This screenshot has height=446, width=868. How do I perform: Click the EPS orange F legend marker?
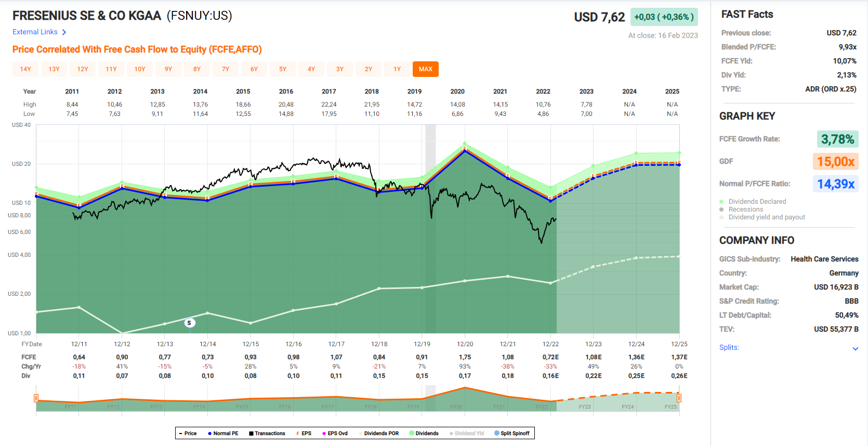(x=298, y=433)
